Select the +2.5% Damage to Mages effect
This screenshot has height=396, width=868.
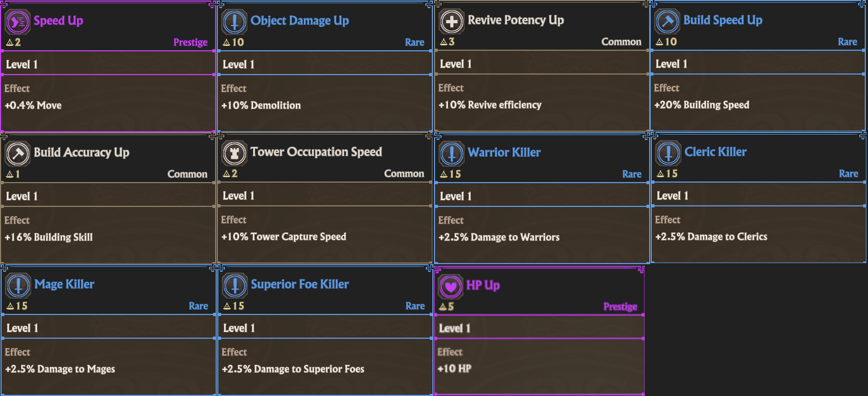(x=60, y=369)
